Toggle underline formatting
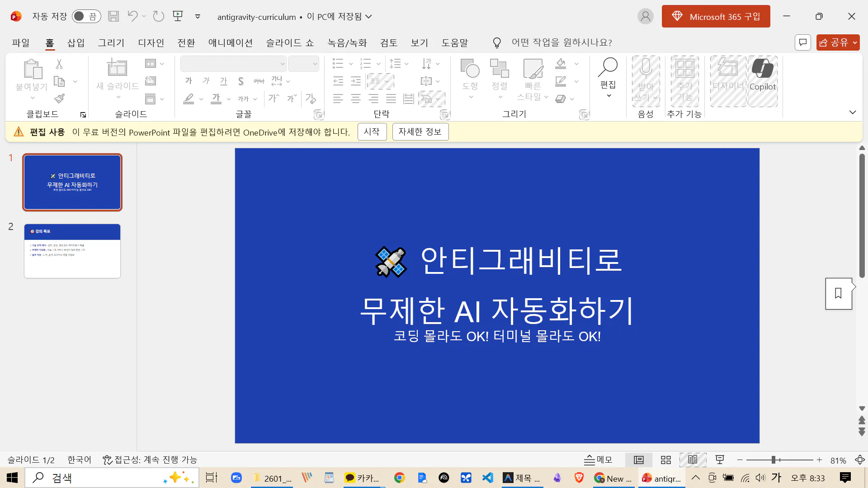 pyautogui.click(x=223, y=81)
